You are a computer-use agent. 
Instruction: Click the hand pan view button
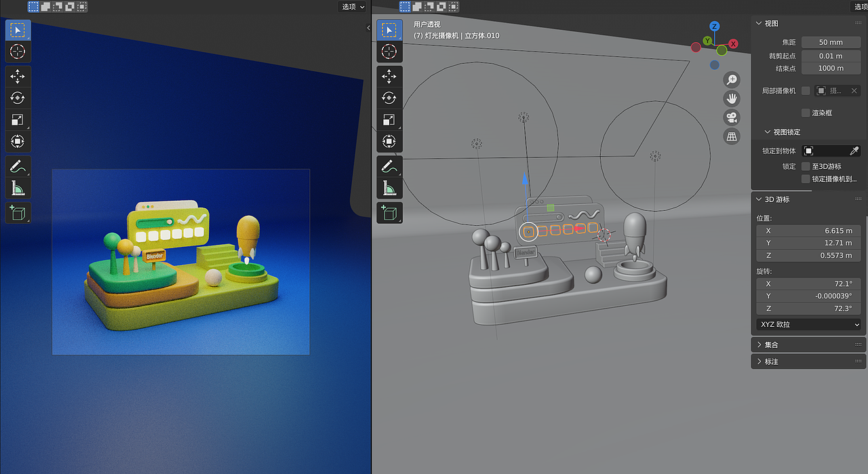(x=732, y=98)
